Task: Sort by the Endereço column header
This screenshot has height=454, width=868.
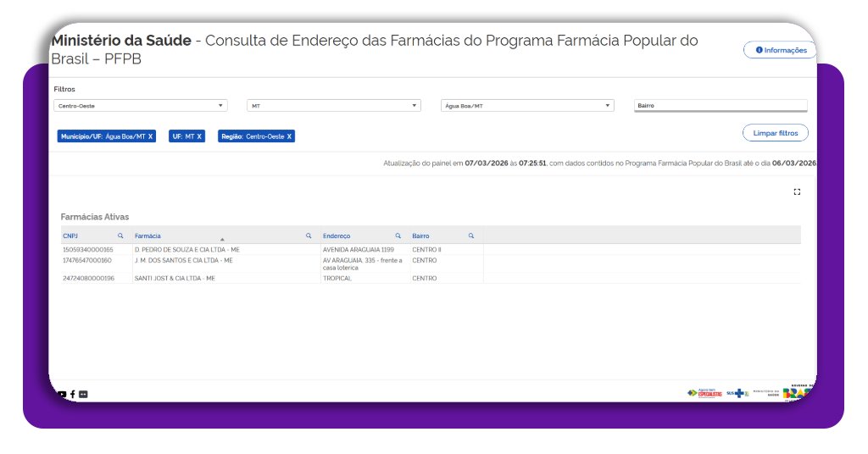Action: tap(337, 236)
